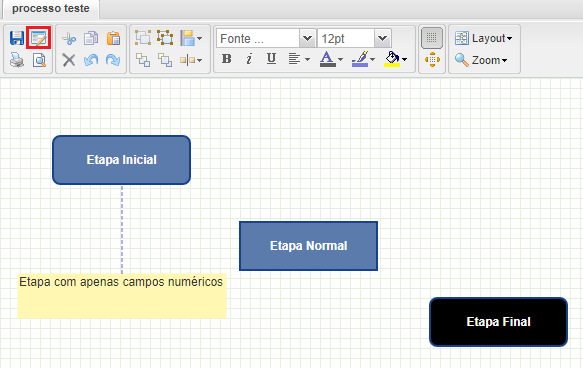Open the Fonte font dropdown
The width and height of the screenshot is (583, 368).
click(x=266, y=38)
